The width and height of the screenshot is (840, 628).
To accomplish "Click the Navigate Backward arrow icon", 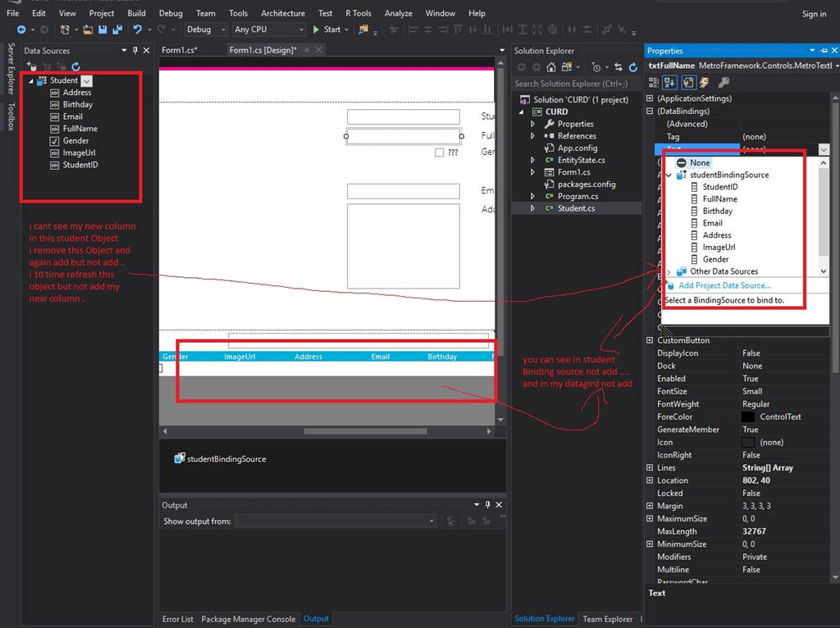I will [x=21, y=30].
